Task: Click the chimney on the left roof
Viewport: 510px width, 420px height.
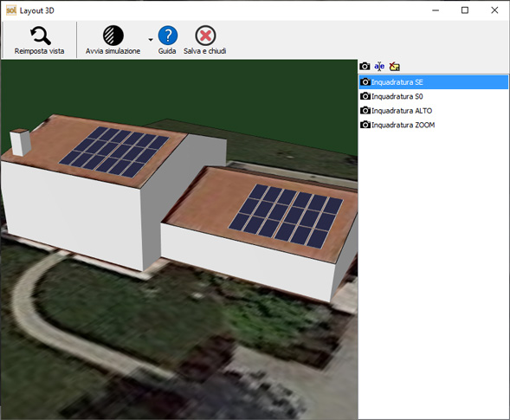Action: pyautogui.click(x=20, y=143)
